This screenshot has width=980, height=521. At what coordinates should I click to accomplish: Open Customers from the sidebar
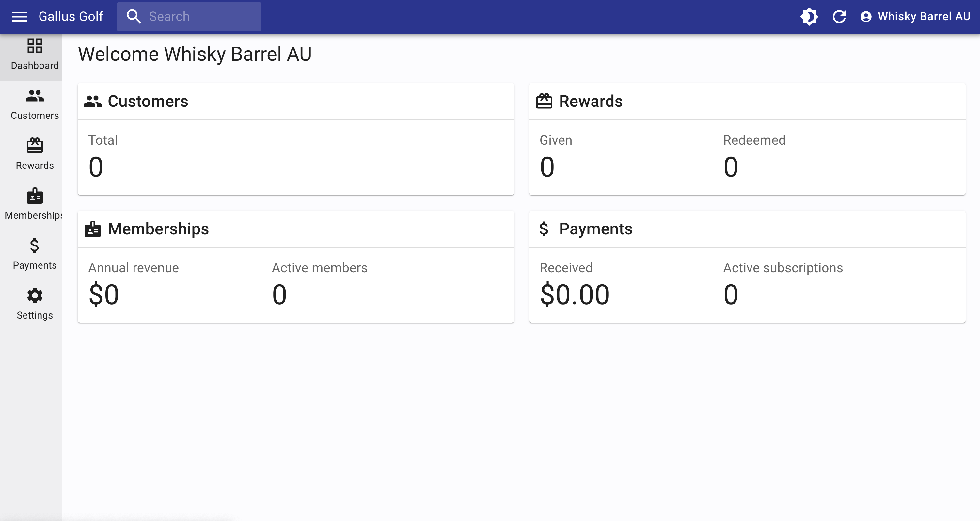pos(35,104)
